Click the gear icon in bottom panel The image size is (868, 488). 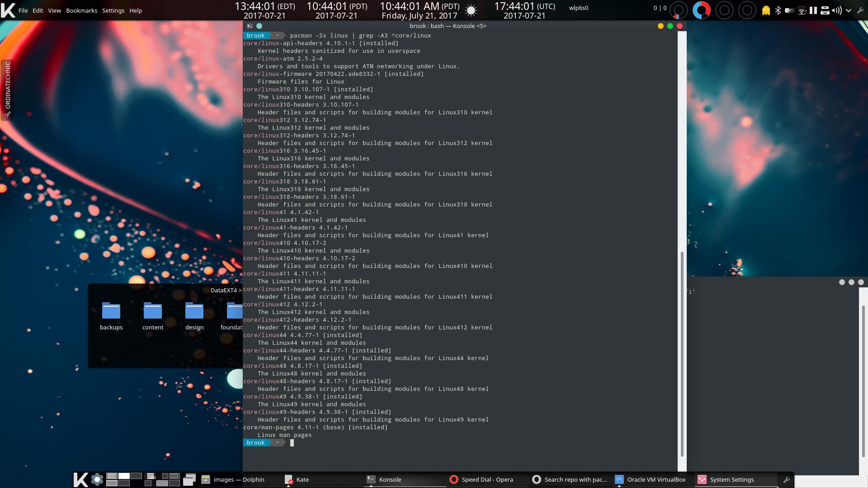point(97,479)
